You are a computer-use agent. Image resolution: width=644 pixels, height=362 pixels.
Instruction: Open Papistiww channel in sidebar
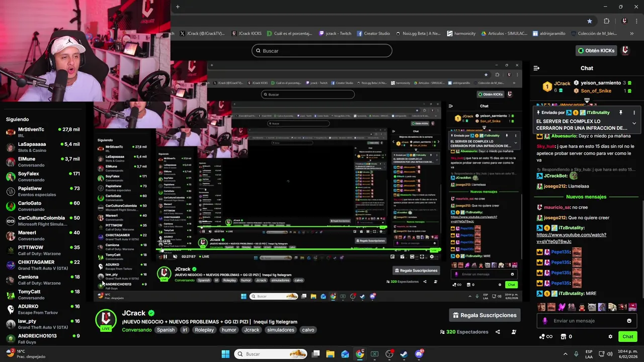tap(43, 191)
